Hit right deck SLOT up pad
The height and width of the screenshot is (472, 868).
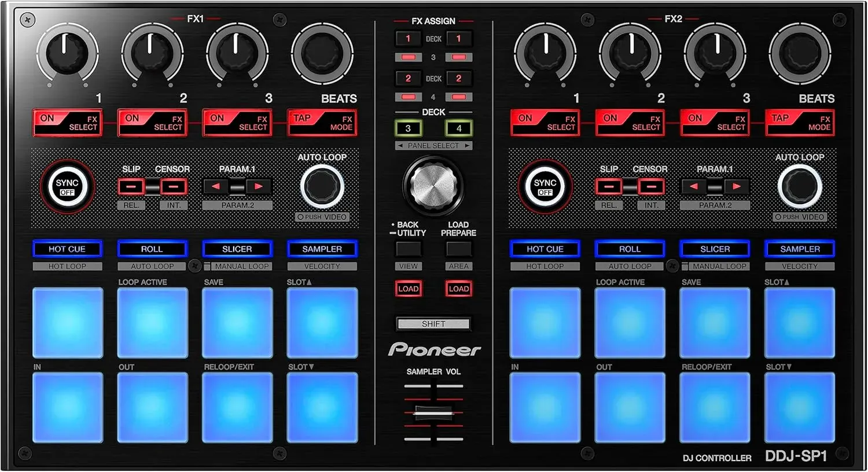point(800,323)
